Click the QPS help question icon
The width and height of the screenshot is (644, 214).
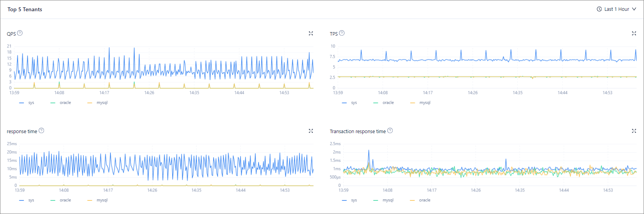click(x=20, y=33)
